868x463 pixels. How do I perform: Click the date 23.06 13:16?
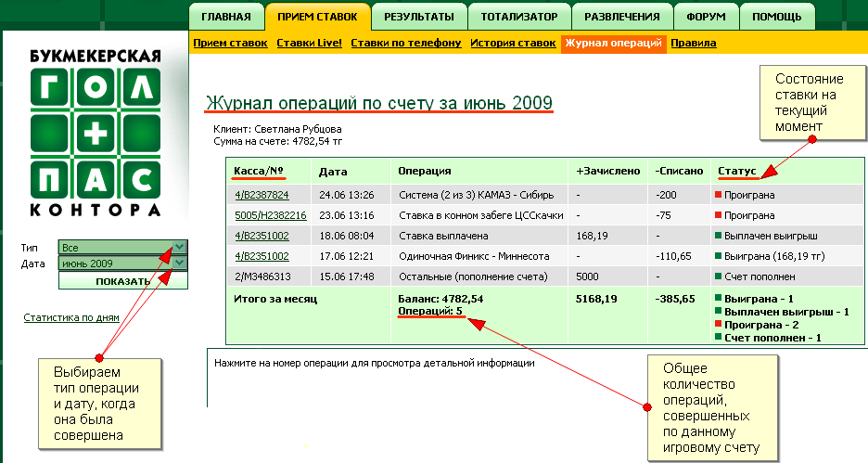click(347, 215)
